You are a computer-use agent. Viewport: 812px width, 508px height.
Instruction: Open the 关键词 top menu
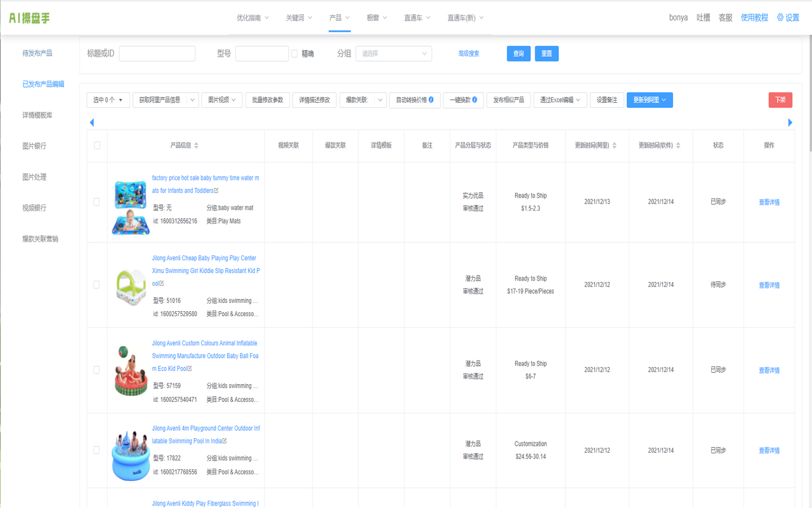coord(299,18)
